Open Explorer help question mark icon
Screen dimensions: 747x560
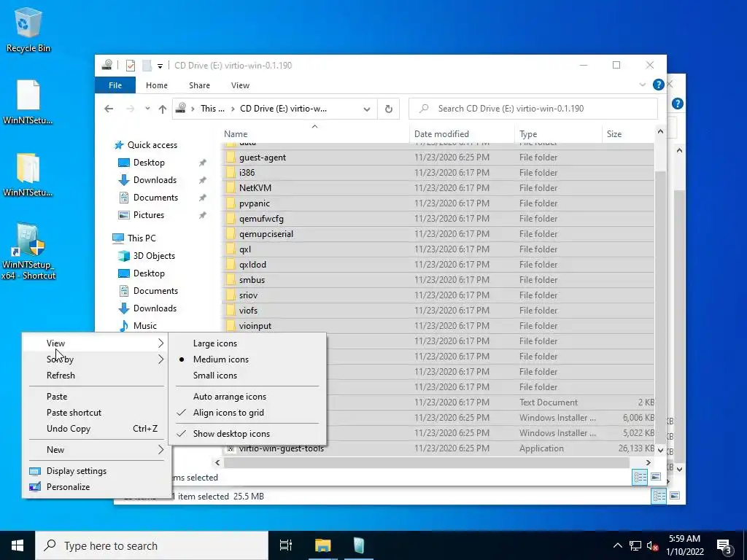point(659,85)
